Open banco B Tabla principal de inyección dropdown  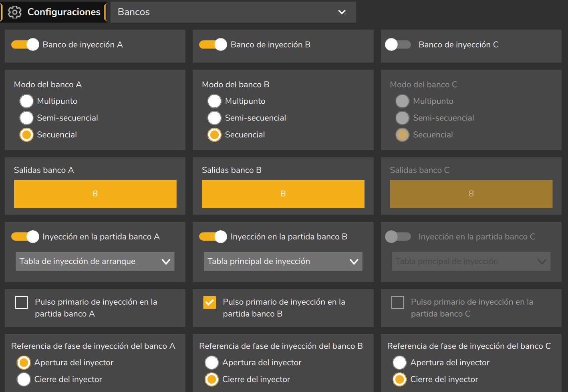click(283, 261)
